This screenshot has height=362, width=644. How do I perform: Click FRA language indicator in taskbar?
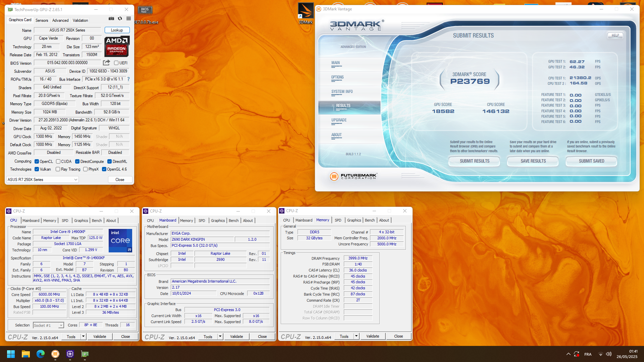pyautogui.click(x=588, y=354)
